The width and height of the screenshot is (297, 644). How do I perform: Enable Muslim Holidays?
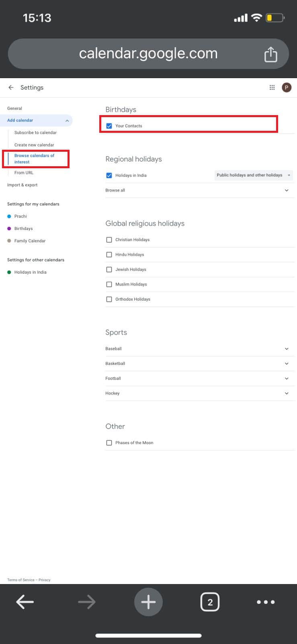click(x=109, y=285)
